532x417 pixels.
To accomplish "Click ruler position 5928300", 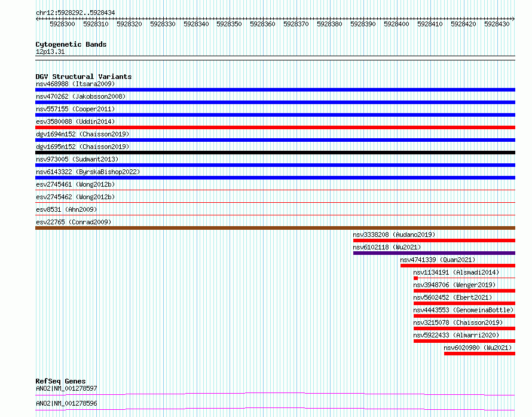I will [x=62, y=24].
